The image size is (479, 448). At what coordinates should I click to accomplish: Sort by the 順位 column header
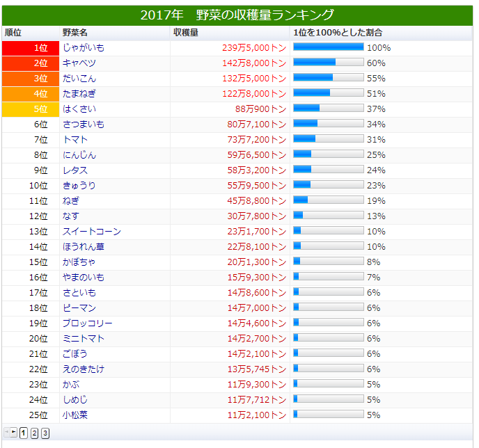point(13,33)
